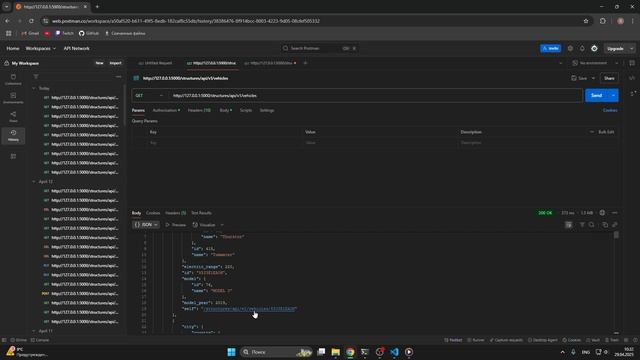Copy the response body
Screen dimensions: 640x360
[605, 225]
